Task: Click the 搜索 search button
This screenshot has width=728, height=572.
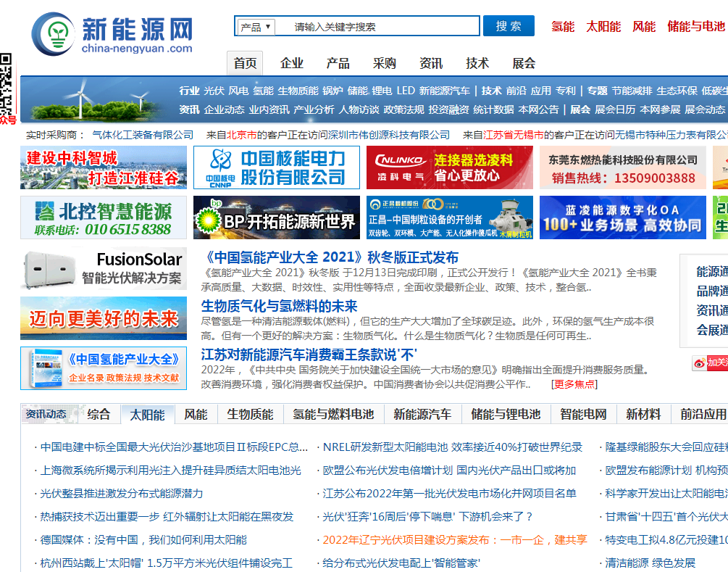Action: [509, 26]
